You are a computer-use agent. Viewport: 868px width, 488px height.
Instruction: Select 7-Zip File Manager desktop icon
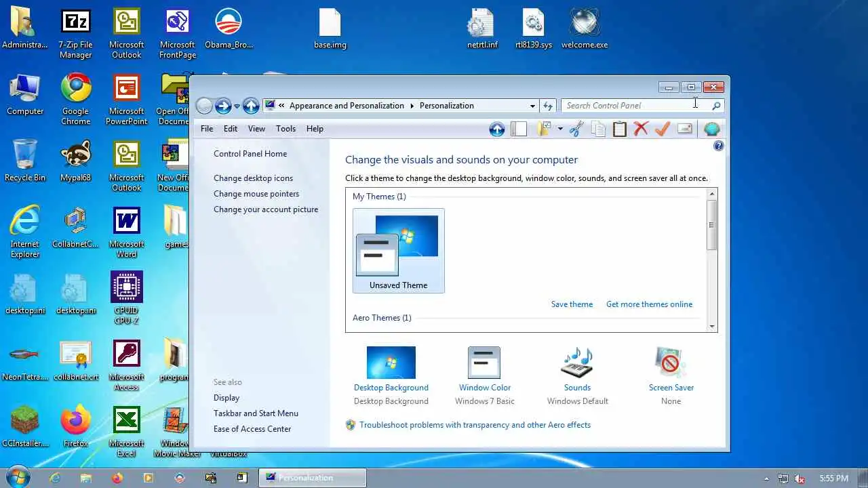click(x=76, y=33)
